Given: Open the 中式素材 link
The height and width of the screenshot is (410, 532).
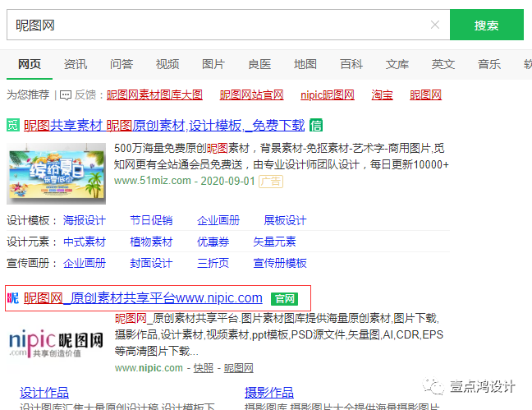Looking at the screenshot, I should pyautogui.click(x=85, y=242).
